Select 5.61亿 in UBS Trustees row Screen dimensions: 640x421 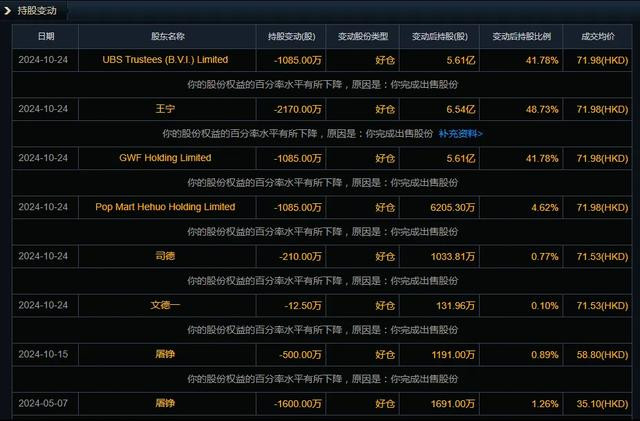coord(461,60)
